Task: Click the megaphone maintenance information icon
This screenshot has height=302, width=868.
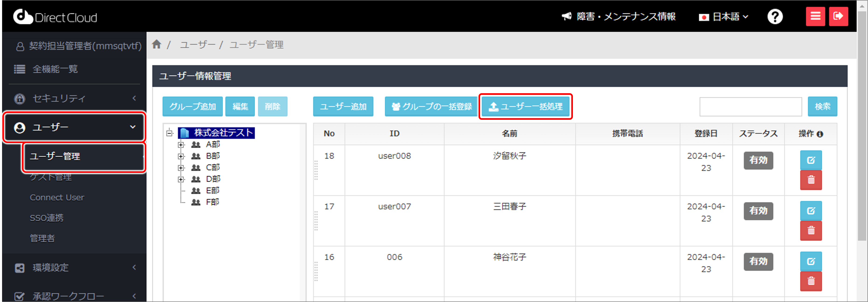Action: pos(567,16)
